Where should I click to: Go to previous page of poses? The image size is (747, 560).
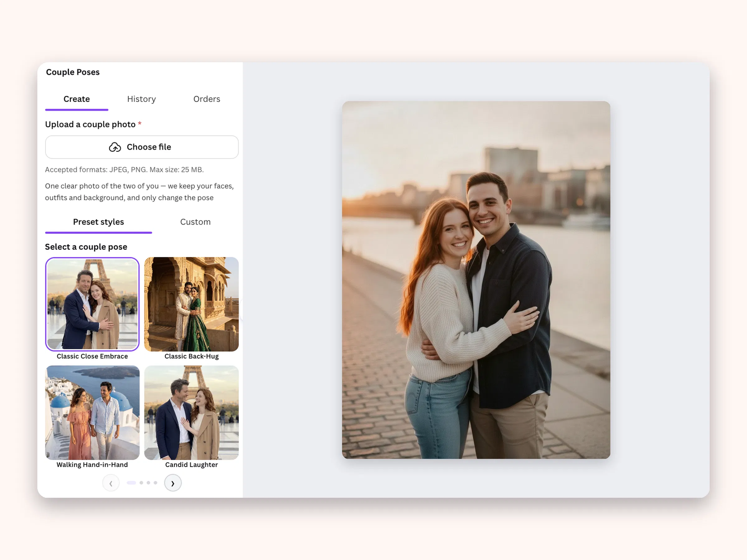click(x=111, y=483)
